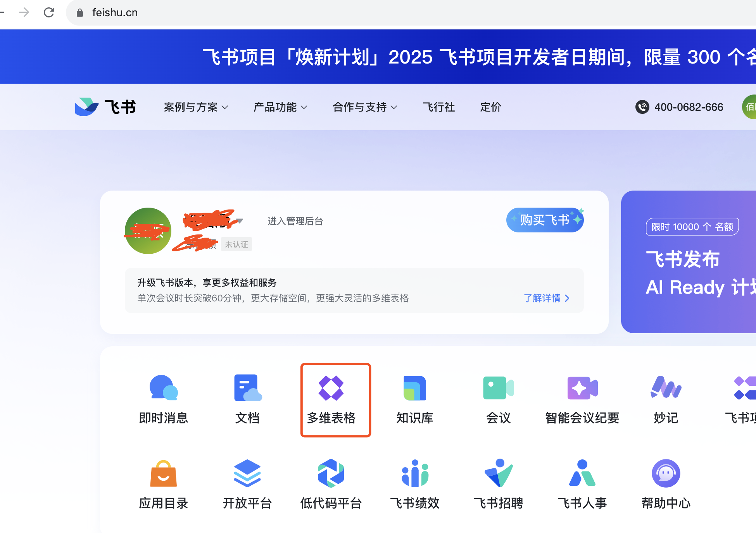Open the 帮助中心 headset icon
Viewport: 756px width, 533px height.
click(x=666, y=474)
